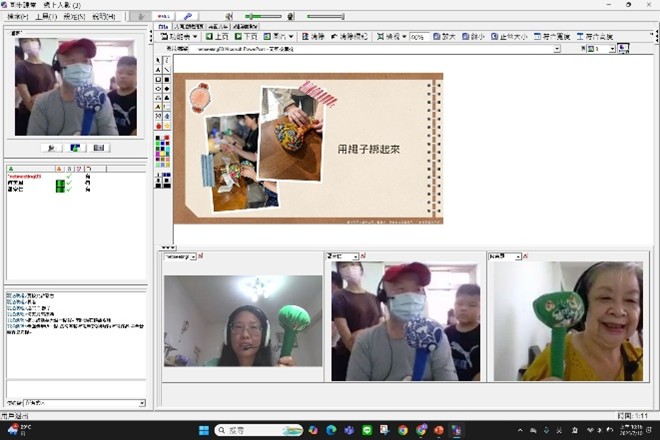Toggle the red icon beside elderly lady's dropdown
The height and width of the screenshot is (440, 660).
coord(525,256)
